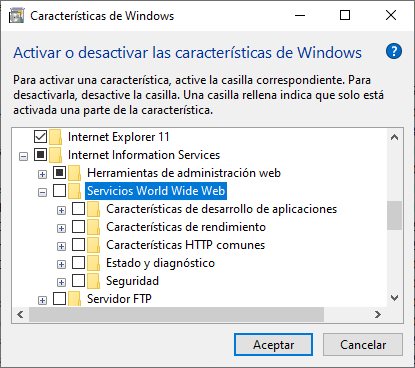Select the Internet Explorer 11 folder icon
Screen dimensions: 415x368
[56, 137]
